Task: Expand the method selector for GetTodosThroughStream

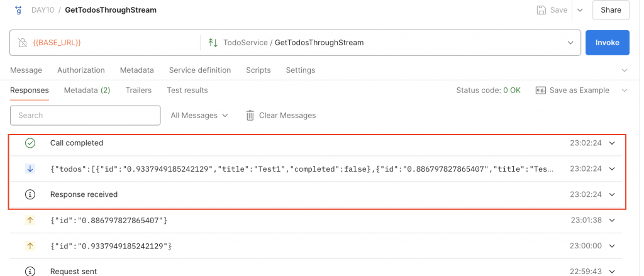Action: (x=570, y=42)
